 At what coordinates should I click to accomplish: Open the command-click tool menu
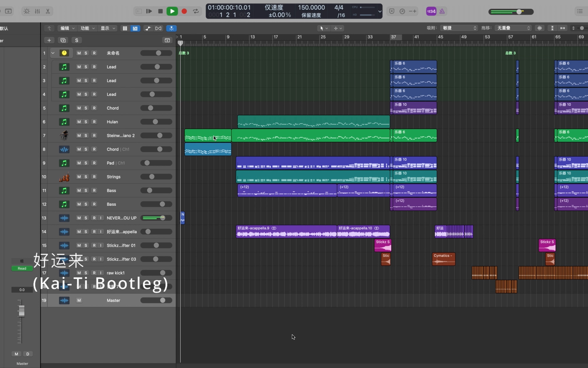pyautogui.click(x=338, y=28)
